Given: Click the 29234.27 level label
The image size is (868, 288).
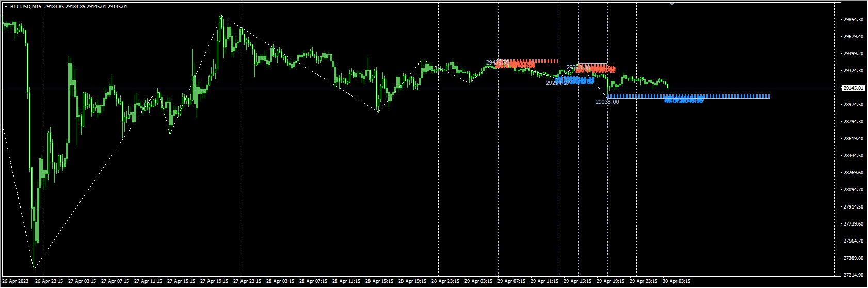Looking at the screenshot, I should click(557, 83).
